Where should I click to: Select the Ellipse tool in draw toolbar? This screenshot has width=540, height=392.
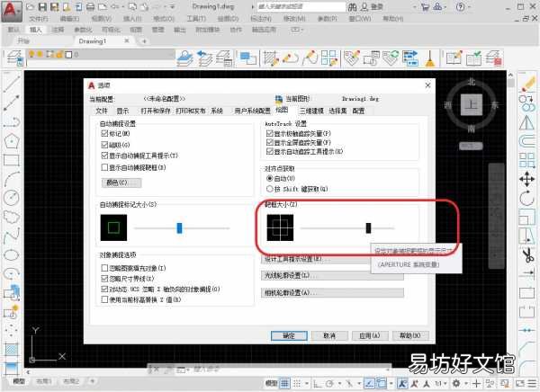[x=12, y=255]
